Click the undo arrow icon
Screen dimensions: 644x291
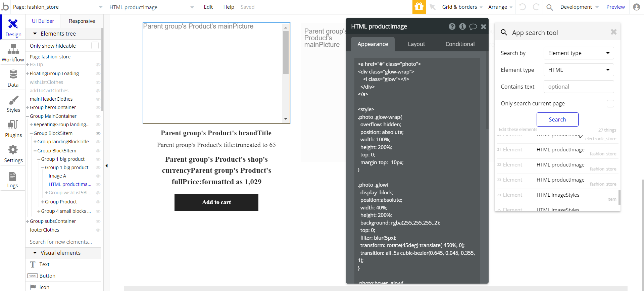[523, 7]
